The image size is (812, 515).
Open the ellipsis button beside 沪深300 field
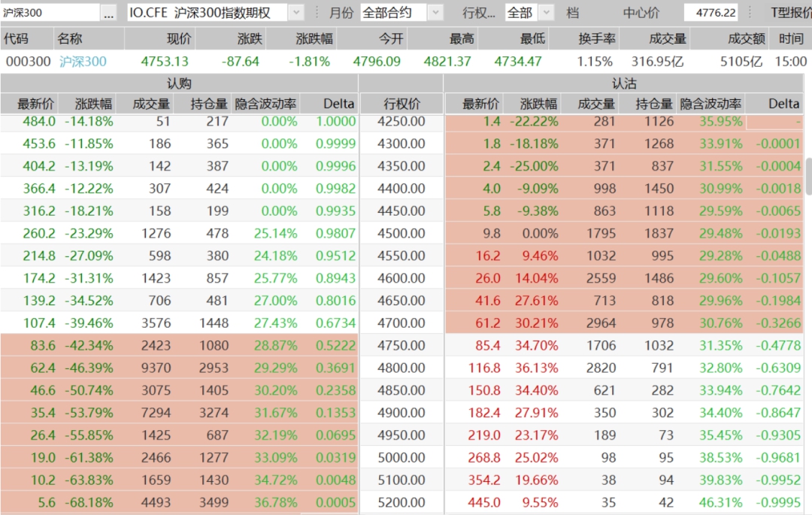108,13
